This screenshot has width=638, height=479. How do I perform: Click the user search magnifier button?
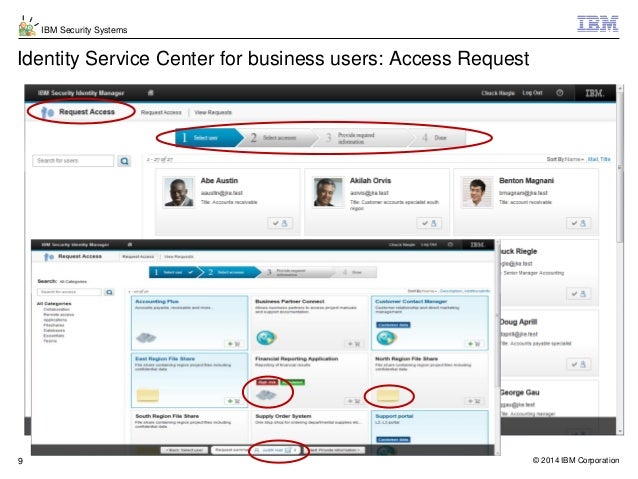(125, 161)
